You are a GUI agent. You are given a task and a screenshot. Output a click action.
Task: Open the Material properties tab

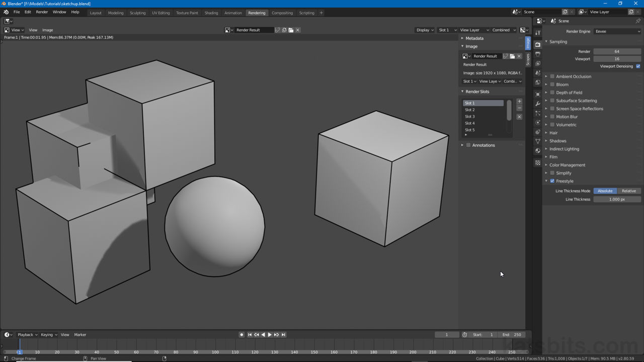click(538, 151)
